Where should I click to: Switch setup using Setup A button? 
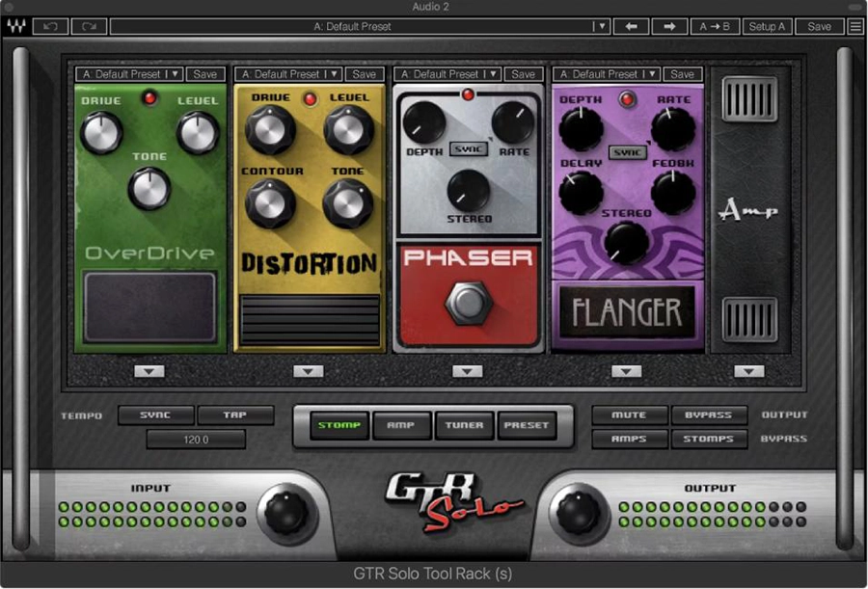coord(767,26)
